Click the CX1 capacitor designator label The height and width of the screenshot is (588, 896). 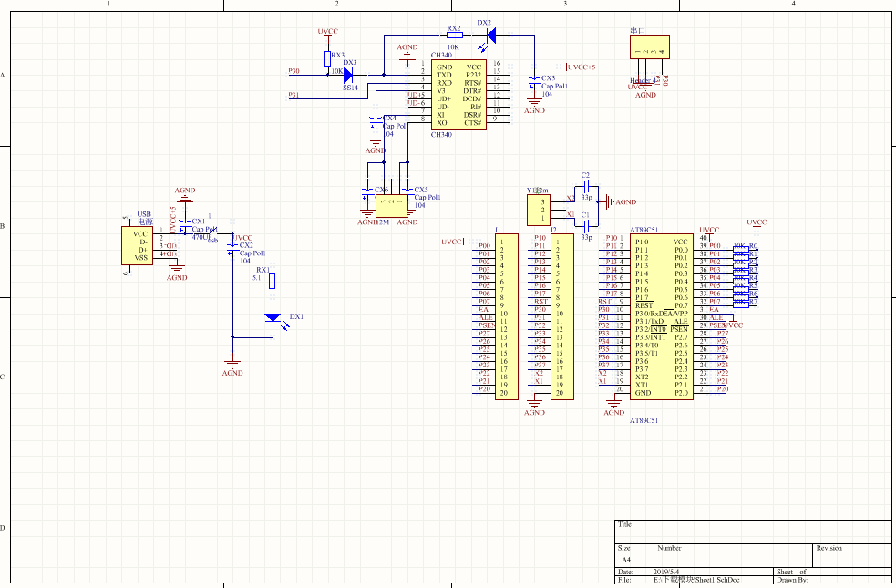pos(199,222)
